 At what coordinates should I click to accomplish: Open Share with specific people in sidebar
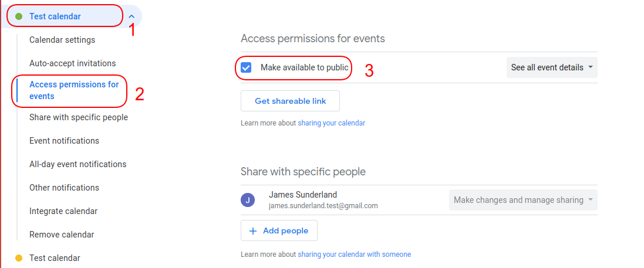[x=79, y=117]
